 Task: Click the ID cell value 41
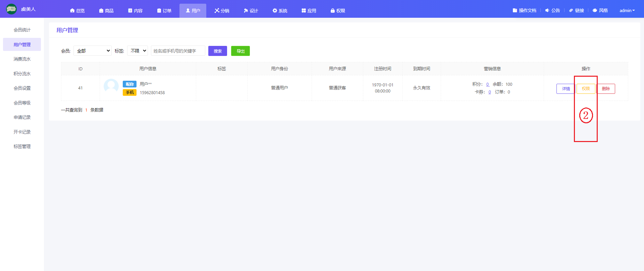(80, 88)
